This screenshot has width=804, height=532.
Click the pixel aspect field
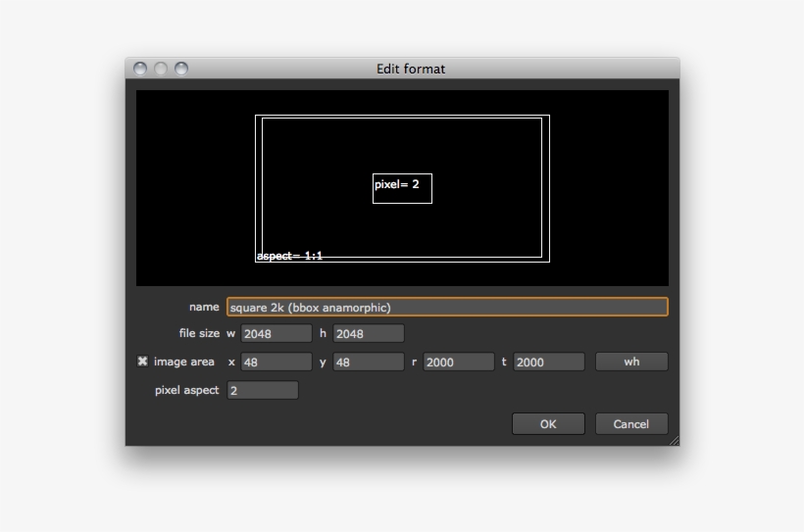(263, 390)
